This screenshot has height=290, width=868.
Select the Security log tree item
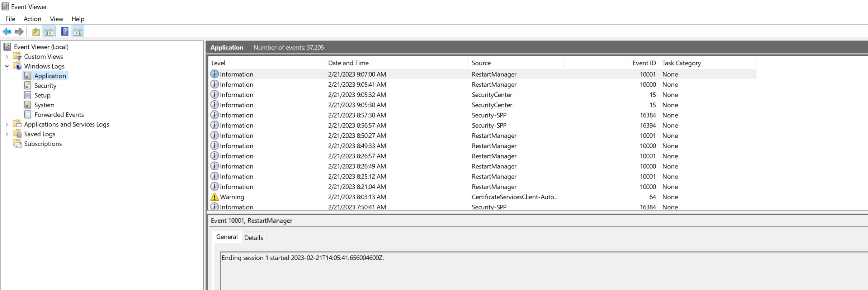pos(45,85)
